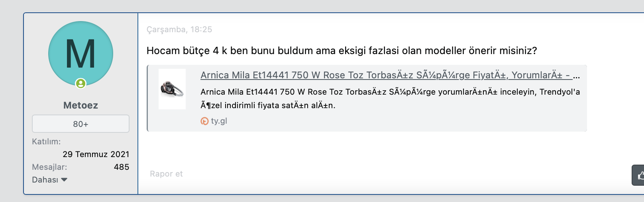The width and height of the screenshot is (644, 202).
Task: Open the vacuum cleaner product thumbnail
Action: pyautogui.click(x=172, y=89)
